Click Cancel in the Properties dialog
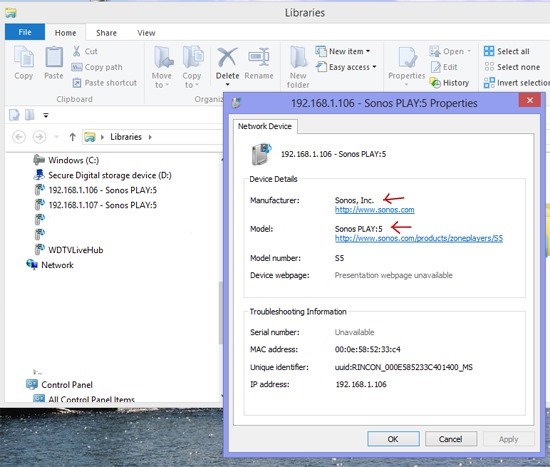The image size is (550, 467). click(x=451, y=439)
